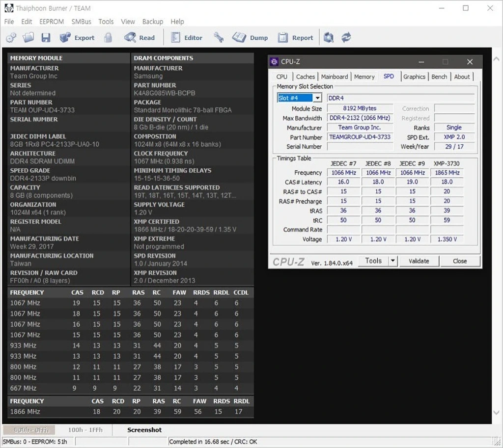Click the wrench tools icon
Image resolution: width=503 pixels, height=448 pixels.
coord(219,37)
